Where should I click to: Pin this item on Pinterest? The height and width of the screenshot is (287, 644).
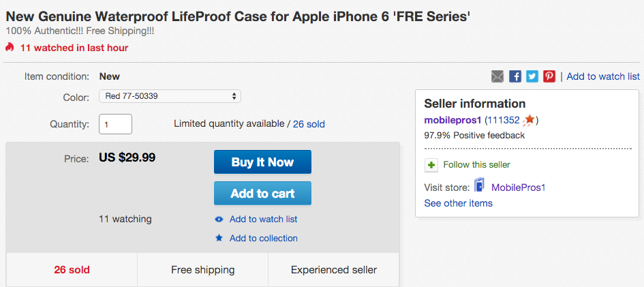coord(549,76)
